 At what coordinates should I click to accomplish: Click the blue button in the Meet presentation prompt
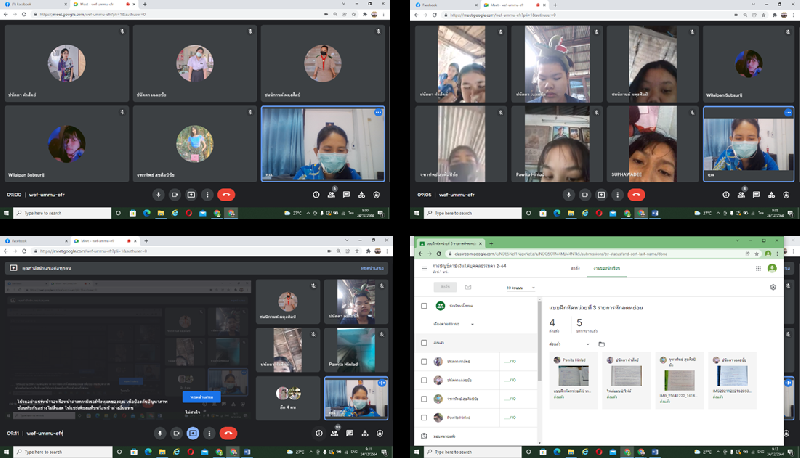point(196,397)
